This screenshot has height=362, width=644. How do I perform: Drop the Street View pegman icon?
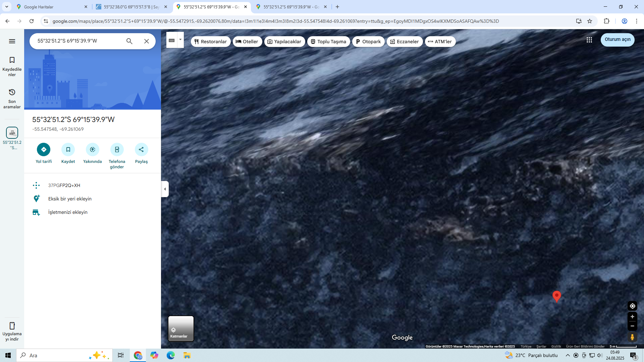(632, 337)
